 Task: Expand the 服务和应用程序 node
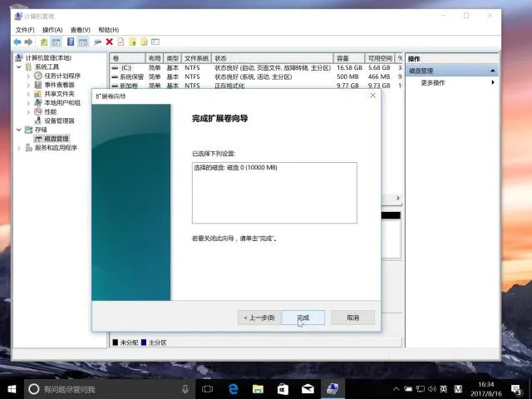(x=19, y=148)
